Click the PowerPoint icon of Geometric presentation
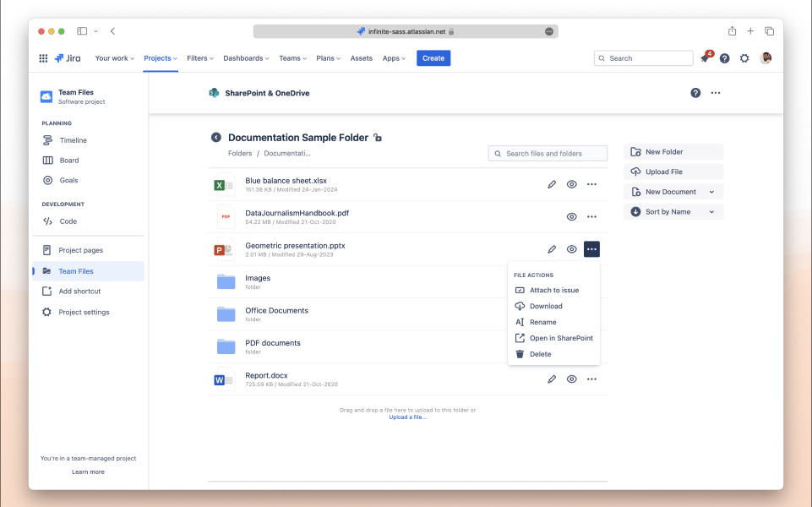This screenshot has width=812, height=507. click(224, 249)
